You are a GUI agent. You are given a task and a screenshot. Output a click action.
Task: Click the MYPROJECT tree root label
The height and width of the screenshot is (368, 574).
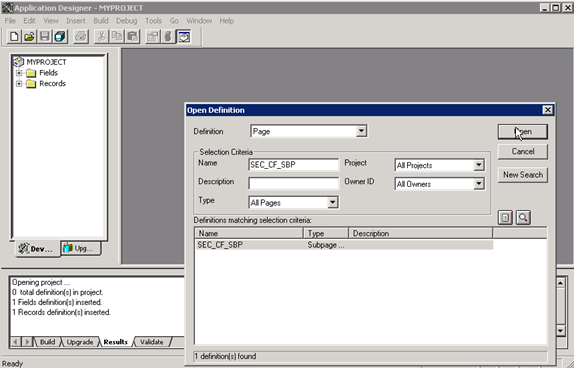(46, 62)
